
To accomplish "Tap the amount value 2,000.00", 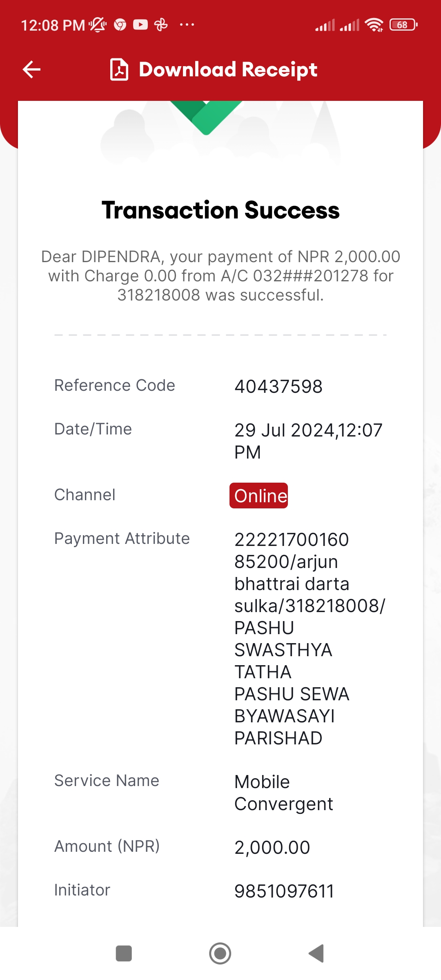I will tap(272, 847).
